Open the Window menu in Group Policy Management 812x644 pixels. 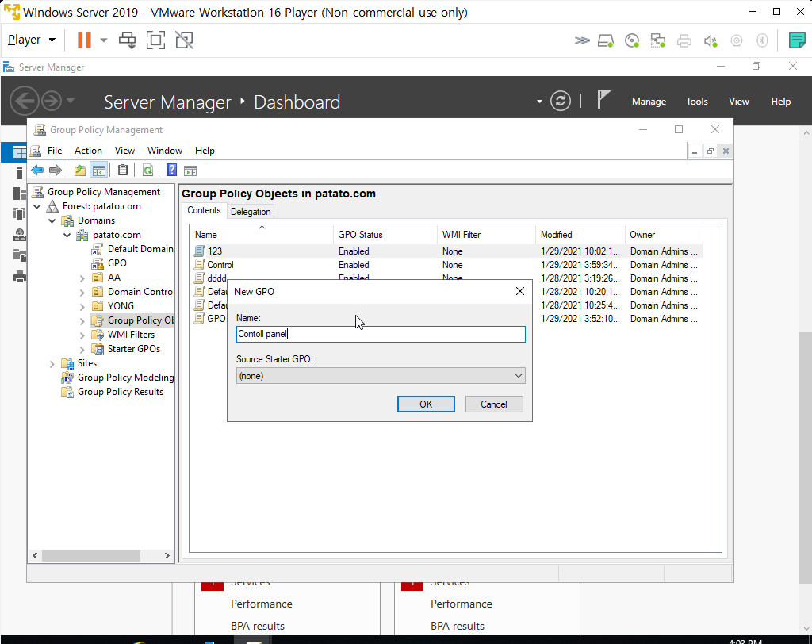[x=165, y=151]
